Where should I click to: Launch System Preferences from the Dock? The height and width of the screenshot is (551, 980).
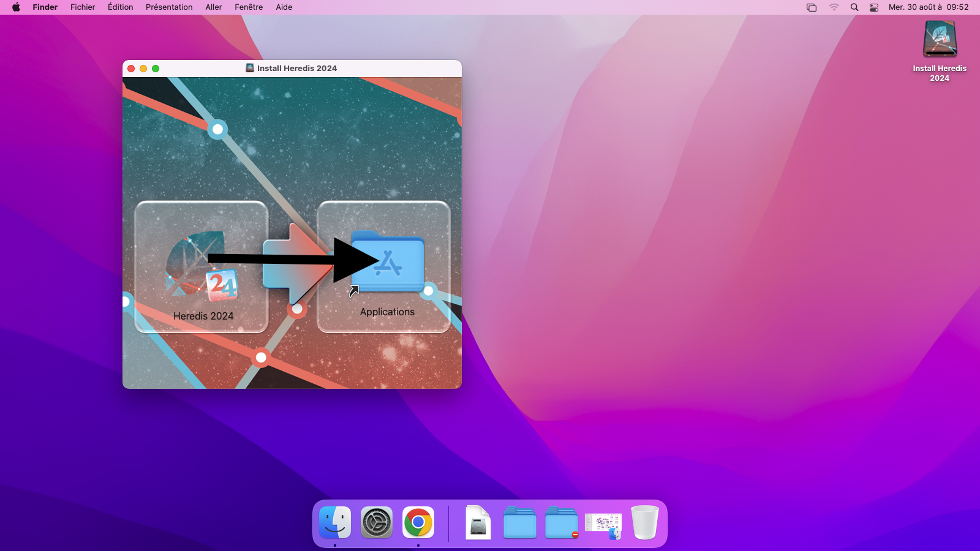[377, 523]
